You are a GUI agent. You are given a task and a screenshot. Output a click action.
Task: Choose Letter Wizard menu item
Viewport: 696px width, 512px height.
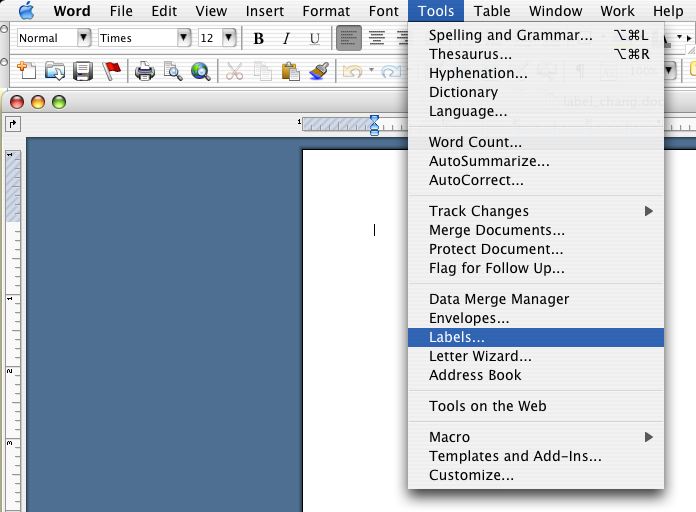tap(536, 356)
